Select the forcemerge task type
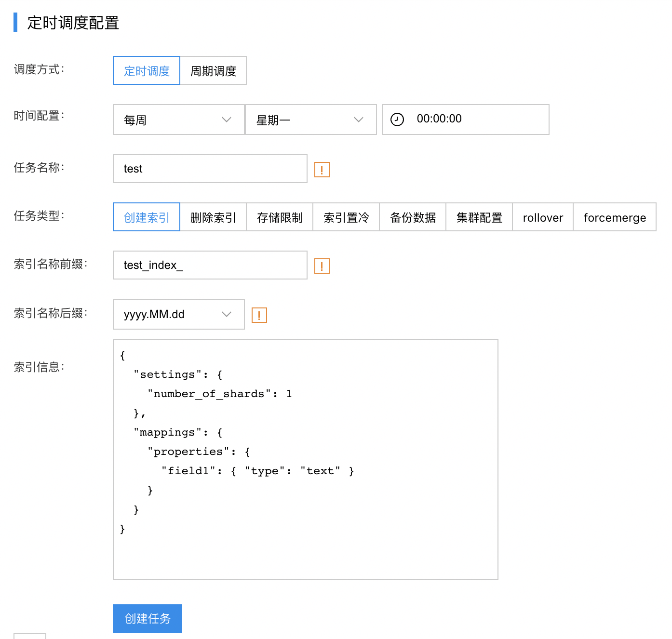Image resolution: width=672 pixels, height=639 pixels. pyautogui.click(x=615, y=217)
